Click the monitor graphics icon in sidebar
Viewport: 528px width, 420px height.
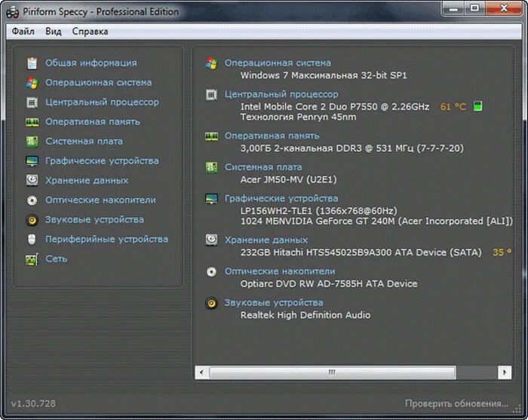tap(32, 161)
